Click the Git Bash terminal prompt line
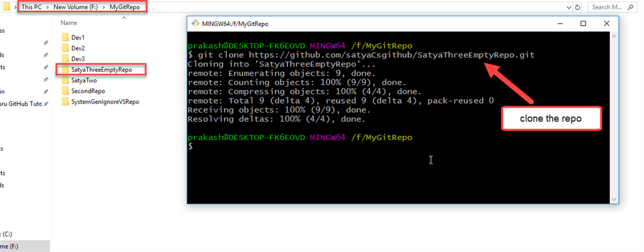Viewport: 644px width, 252px height. point(191,147)
